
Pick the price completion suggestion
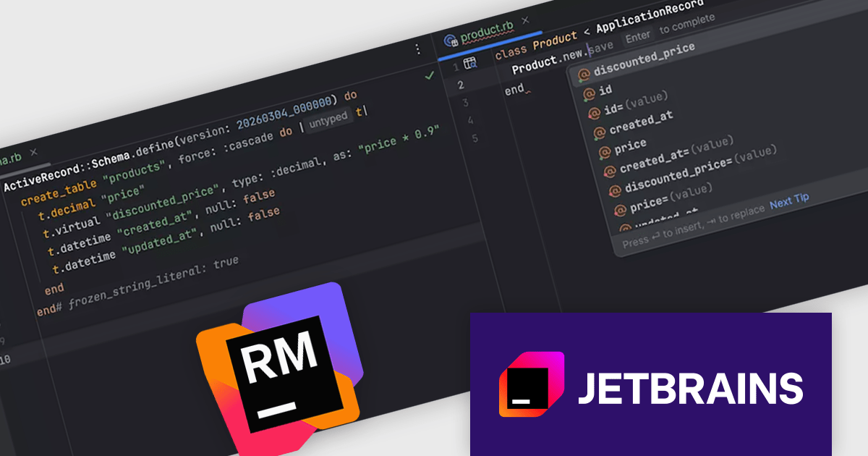coord(622,148)
